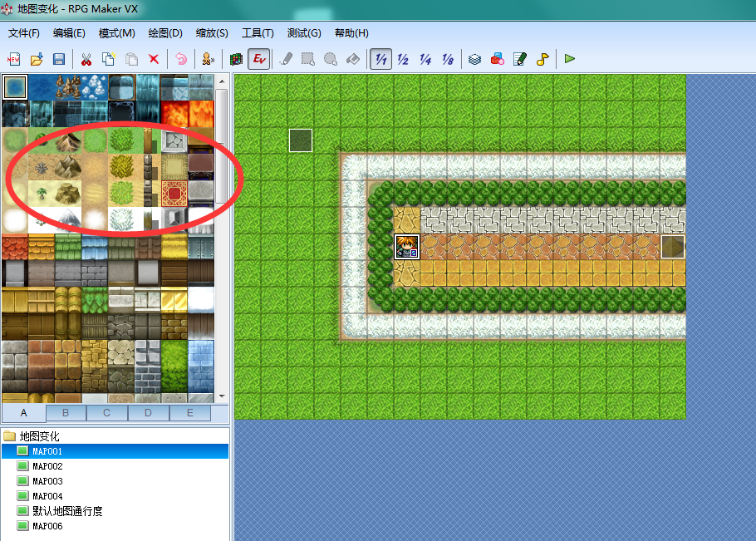Screen dimensions: 756x541
Task: Undo the last action with the pink arrow
Action: click(x=181, y=59)
